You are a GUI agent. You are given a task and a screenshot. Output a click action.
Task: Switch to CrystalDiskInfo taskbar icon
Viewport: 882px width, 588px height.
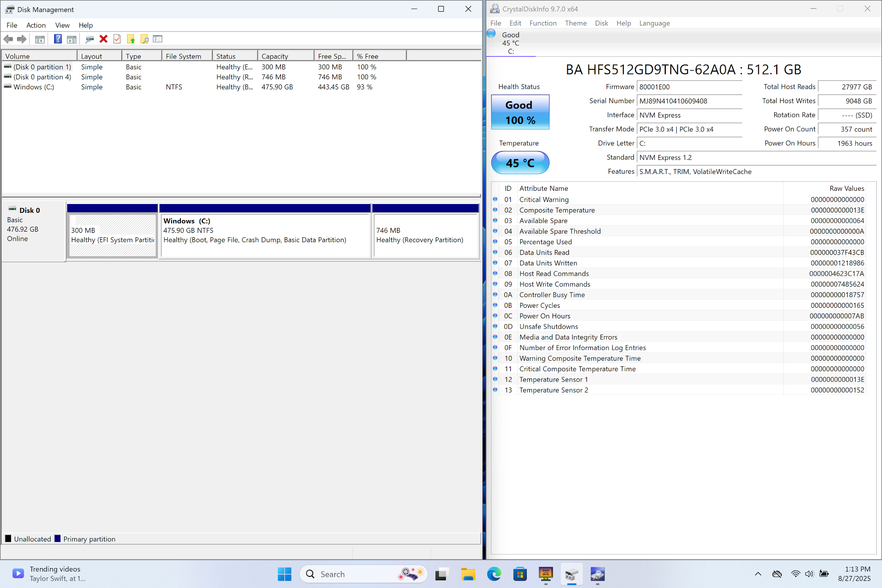pos(597,574)
